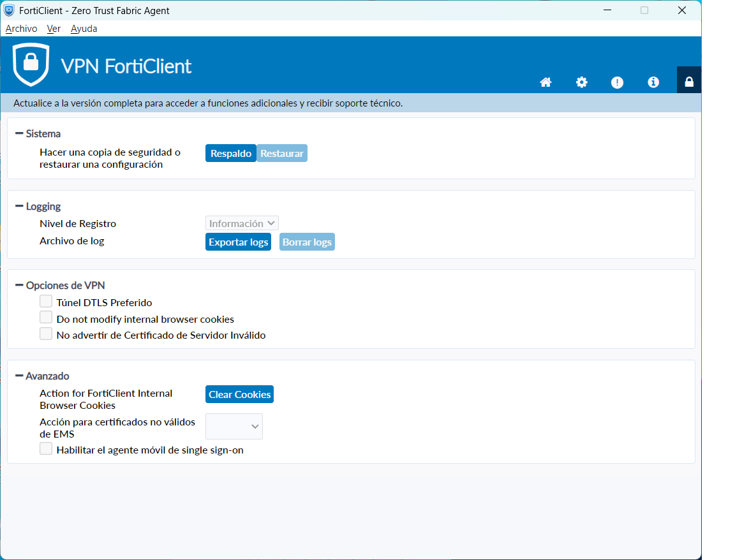Check Do not modify internal browser cookies

46,318
